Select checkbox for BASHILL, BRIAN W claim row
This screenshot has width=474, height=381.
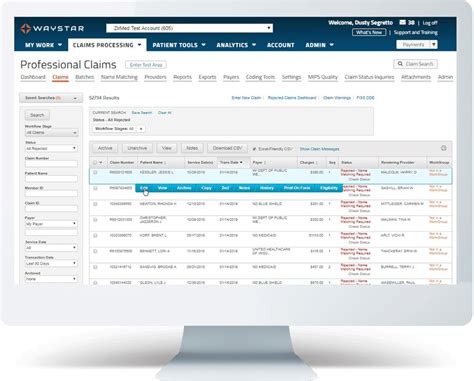tap(95, 188)
